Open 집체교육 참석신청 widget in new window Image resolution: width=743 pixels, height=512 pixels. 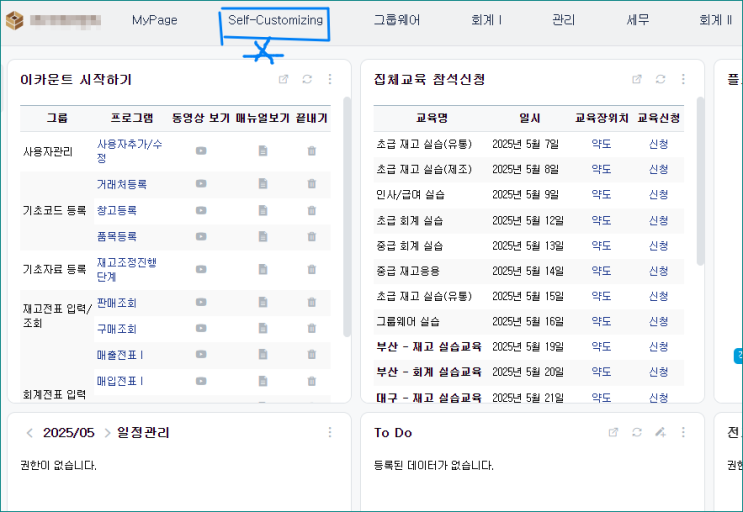click(637, 79)
